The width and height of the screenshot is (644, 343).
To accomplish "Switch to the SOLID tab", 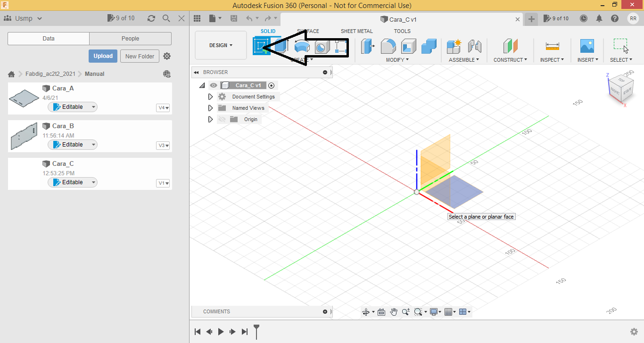I will (268, 31).
